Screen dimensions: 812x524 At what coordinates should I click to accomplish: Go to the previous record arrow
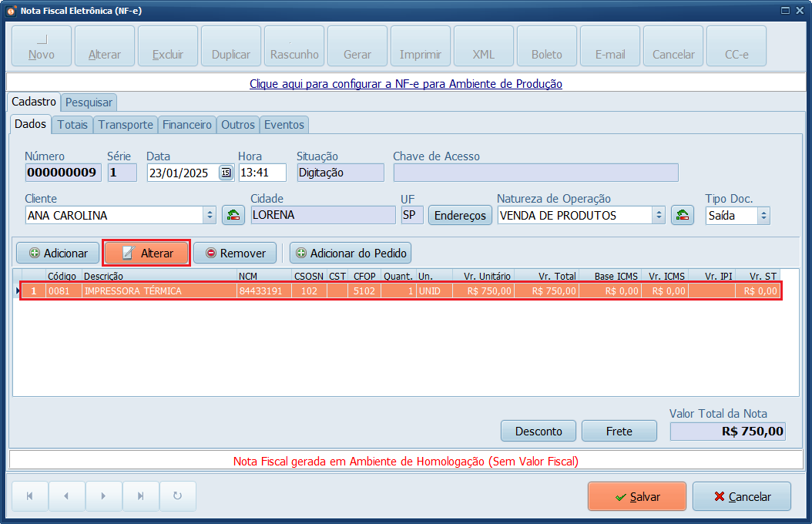tap(67, 496)
